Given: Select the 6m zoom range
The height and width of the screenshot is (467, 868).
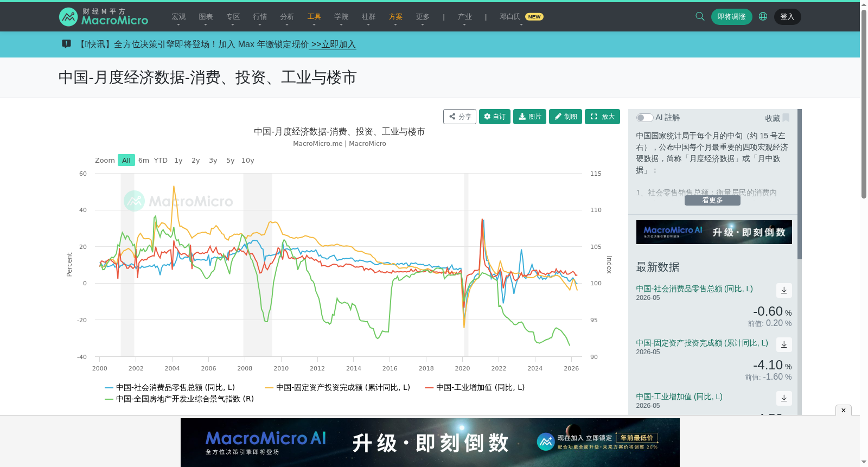Looking at the screenshot, I should pyautogui.click(x=144, y=160).
